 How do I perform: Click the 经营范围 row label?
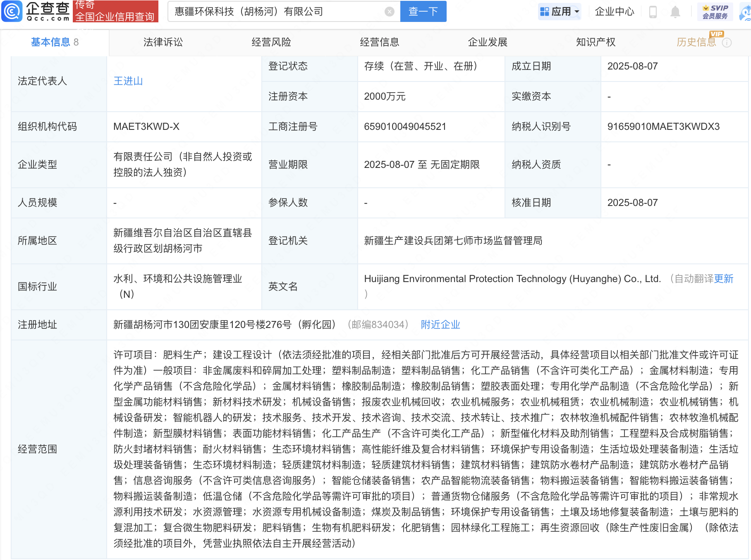point(38,449)
